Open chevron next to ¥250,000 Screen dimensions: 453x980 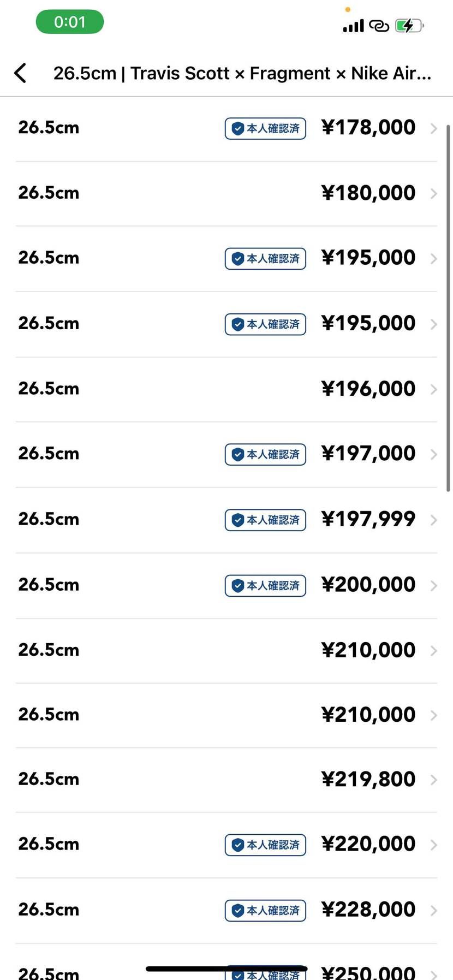coord(434,975)
